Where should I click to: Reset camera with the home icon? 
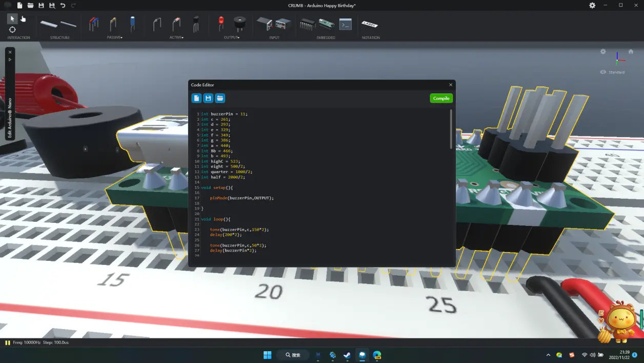point(631,52)
